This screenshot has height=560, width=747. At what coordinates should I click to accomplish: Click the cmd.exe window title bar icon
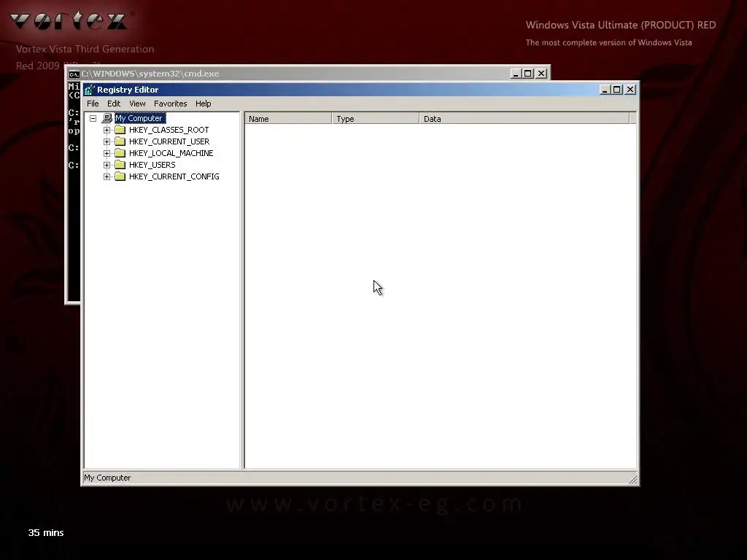pyautogui.click(x=74, y=74)
